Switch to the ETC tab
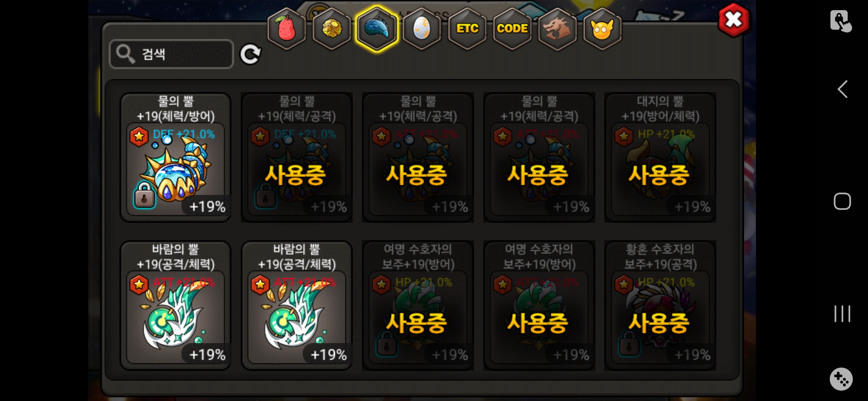The width and height of the screenshot is (868, 401). (x=467, y=29)
